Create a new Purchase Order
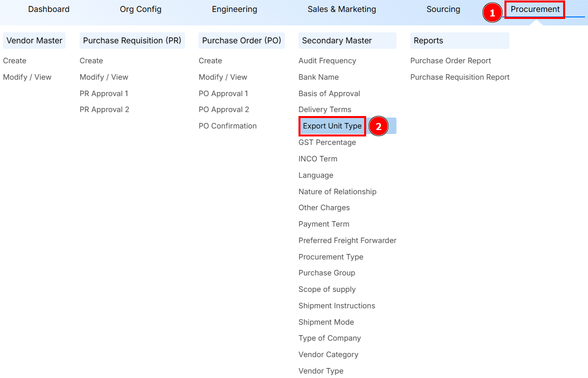The width and height of the screenshot is (588, 378). coord(210,60)
